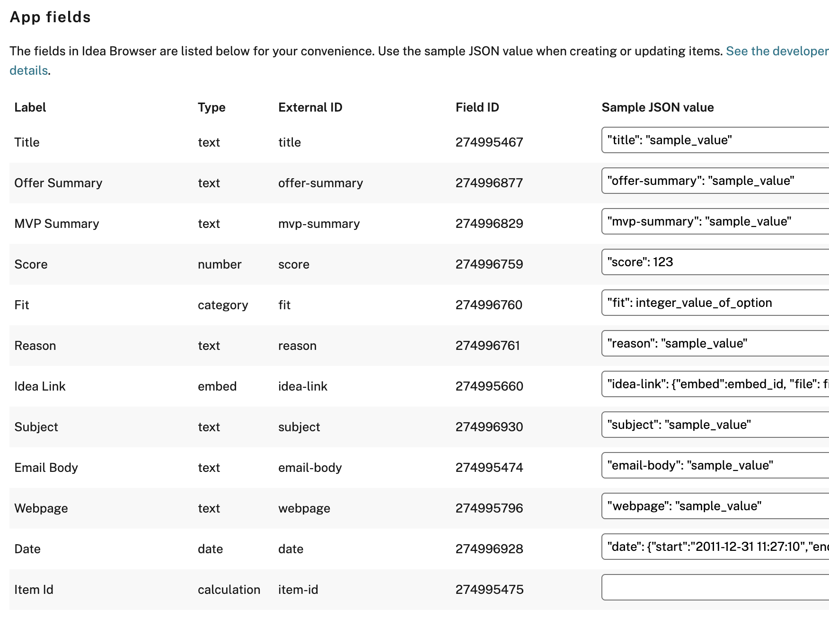Click the 'details' link word
829x644 pixels.
click(28, 70)
